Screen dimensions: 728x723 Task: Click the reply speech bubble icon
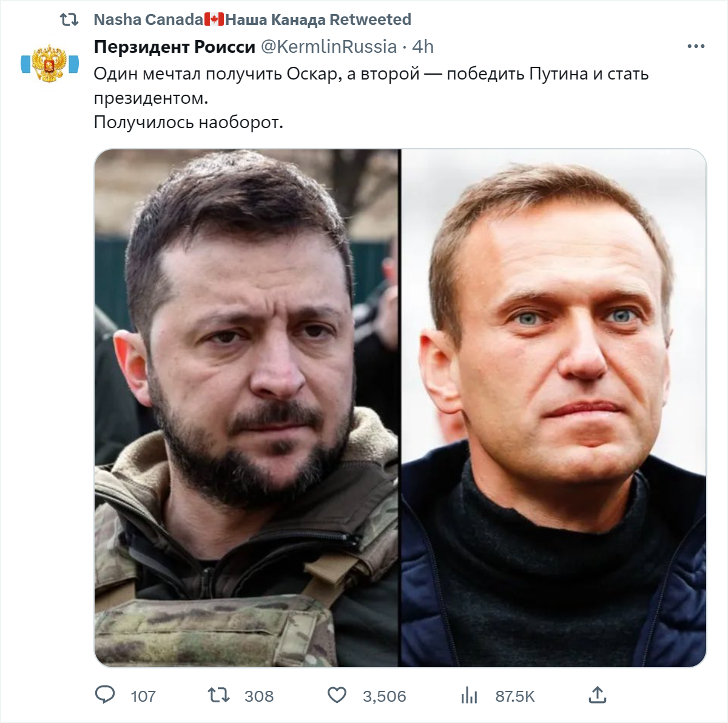coord(105,695)
